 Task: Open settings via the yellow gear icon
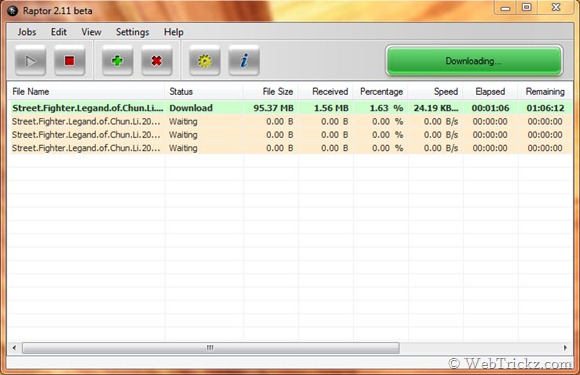pyautogui.click(x=205, y=61)
